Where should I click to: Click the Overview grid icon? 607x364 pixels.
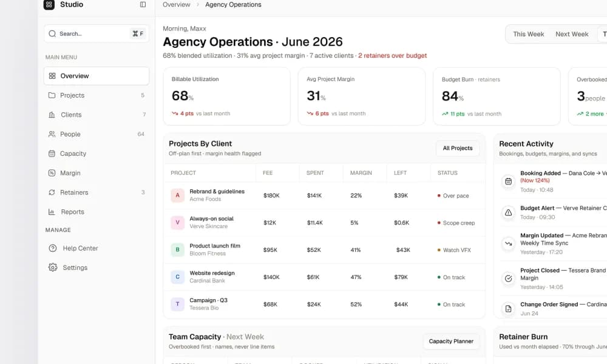pyautogui.click(x=52, y=76)
